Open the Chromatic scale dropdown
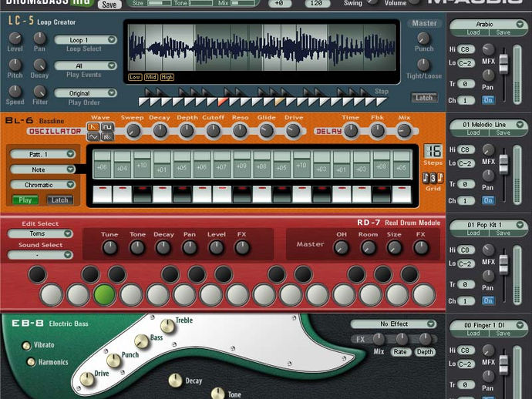This screenshot has width=532, height=399. coord(43,185)
